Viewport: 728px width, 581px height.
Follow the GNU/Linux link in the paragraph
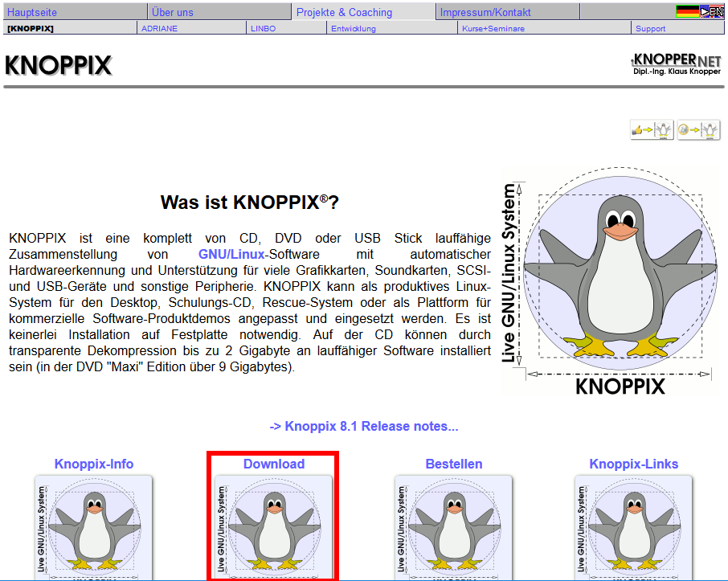[x=231, y=254]
